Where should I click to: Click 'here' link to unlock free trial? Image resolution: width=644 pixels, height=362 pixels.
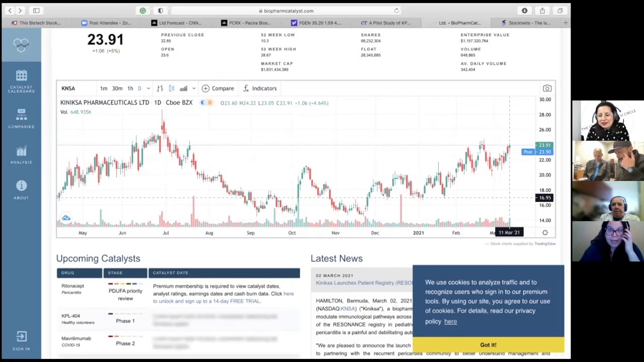click(x=288, y=294)
